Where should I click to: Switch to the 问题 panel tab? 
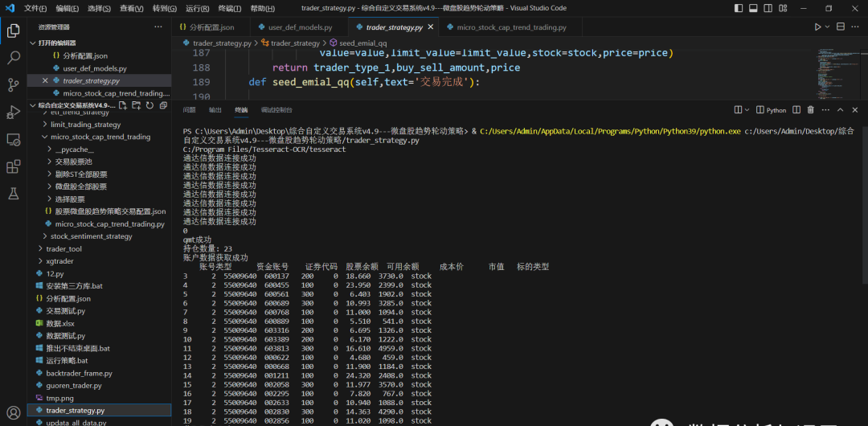click(x=190, y=109)
